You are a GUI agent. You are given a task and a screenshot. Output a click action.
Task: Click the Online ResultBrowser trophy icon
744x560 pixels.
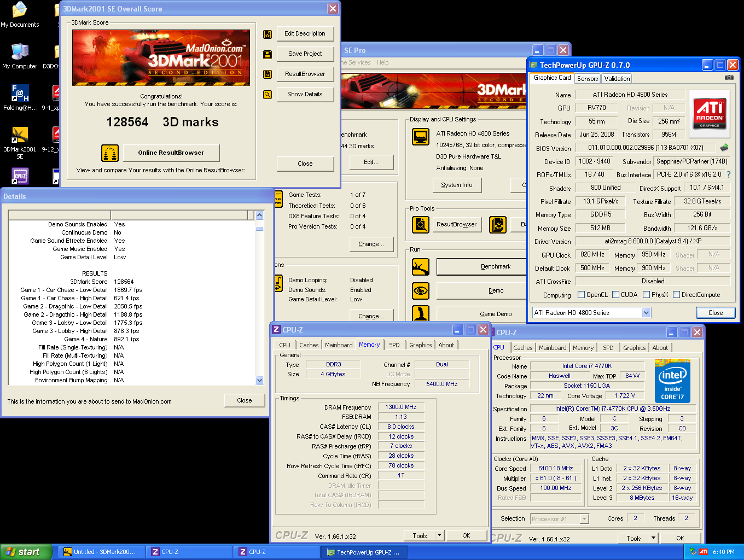click(110, 153)
